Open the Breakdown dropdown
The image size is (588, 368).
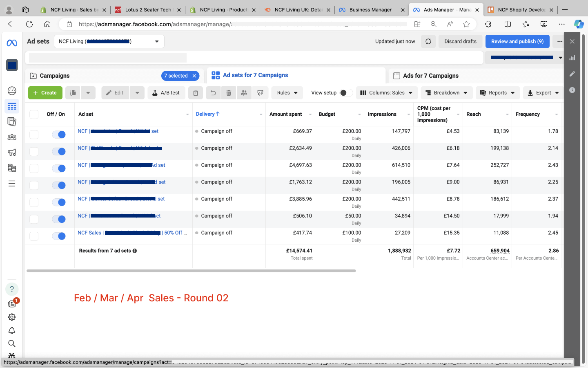(x=446, y=93)
